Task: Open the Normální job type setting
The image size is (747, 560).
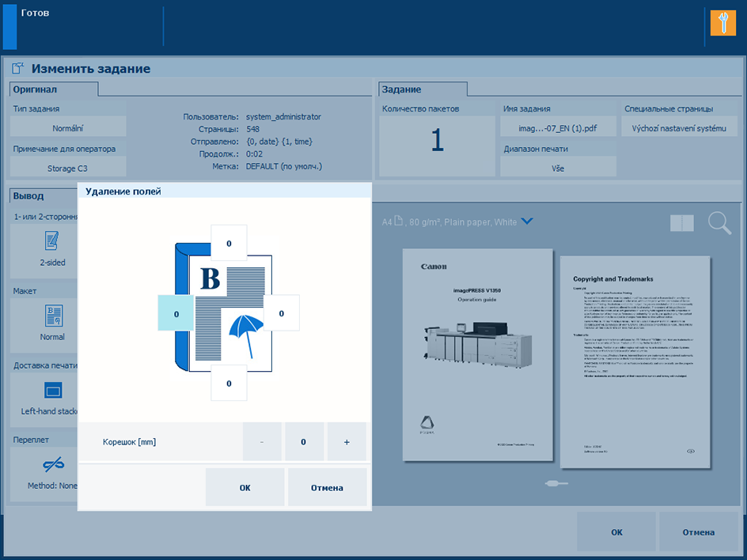Action: pos(68,127)
